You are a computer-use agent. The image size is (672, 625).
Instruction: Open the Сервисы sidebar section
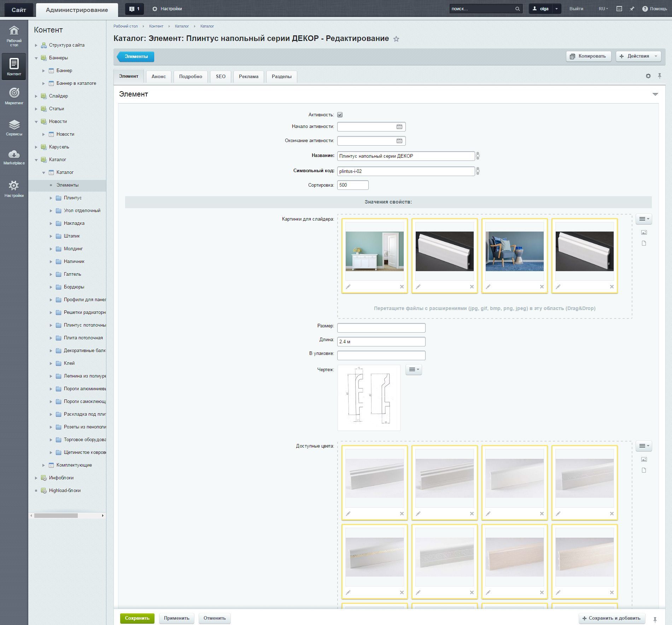coord(14,128)
